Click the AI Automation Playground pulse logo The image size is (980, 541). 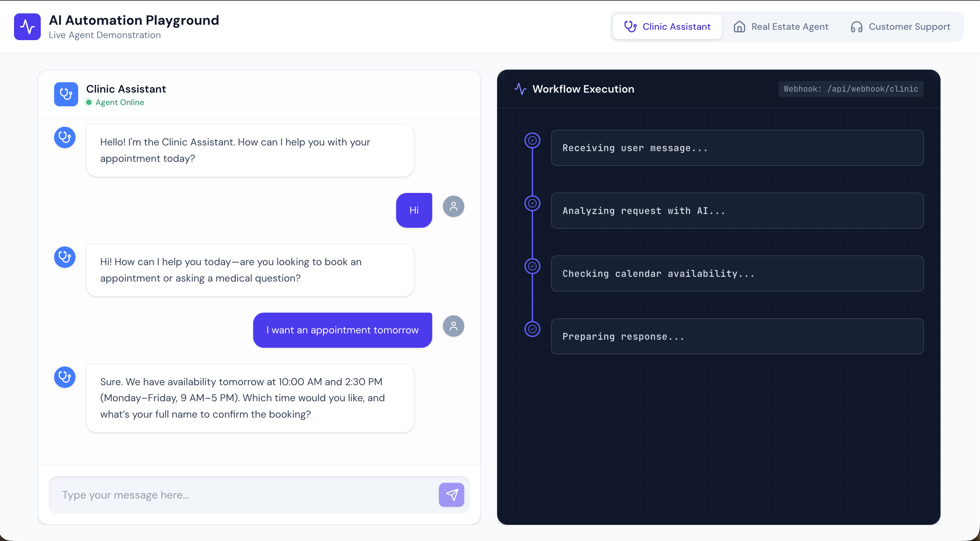coord(27,27)
